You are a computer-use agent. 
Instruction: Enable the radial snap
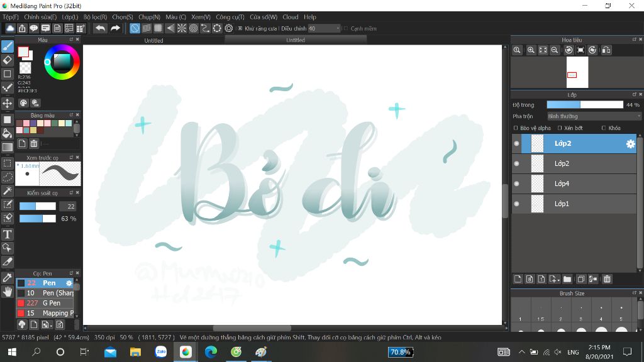182,28
